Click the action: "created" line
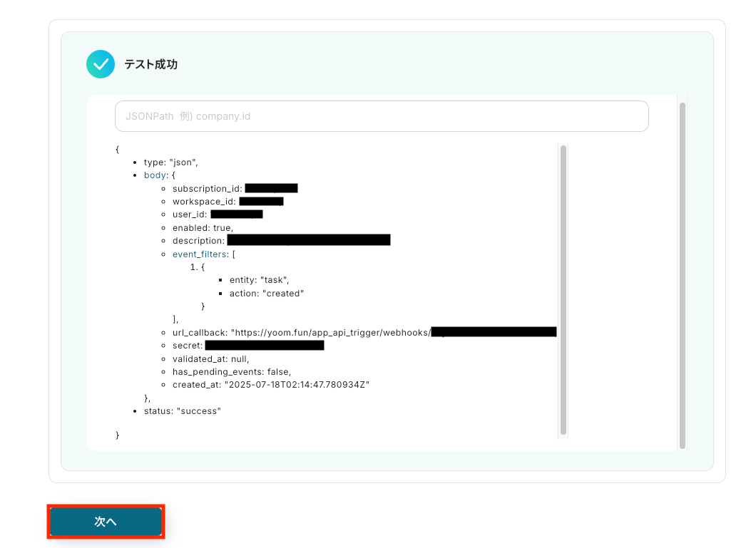This screenshot has height=548, width=756. pyautogui.click(x=266, y=294)
